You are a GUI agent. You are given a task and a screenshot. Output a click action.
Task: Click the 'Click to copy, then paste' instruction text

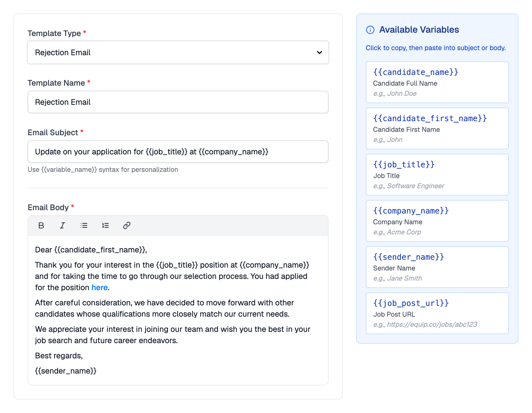(436, 48)
